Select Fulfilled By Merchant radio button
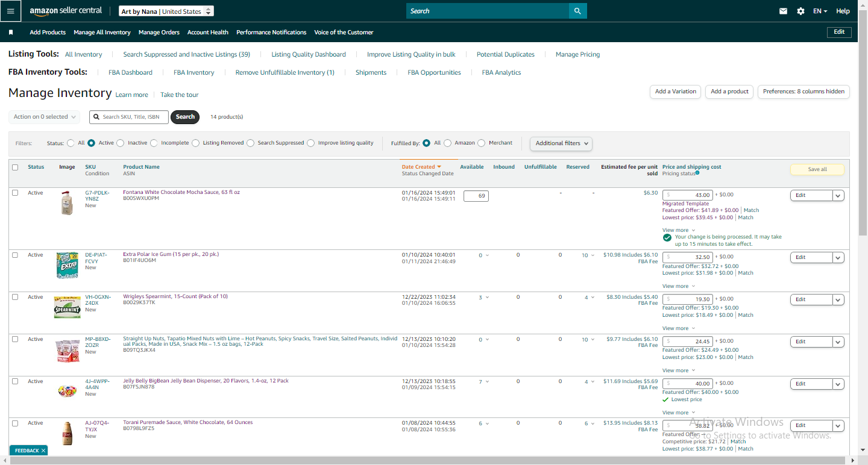Image resolution: width=868 pixels, height=465 pixels. (x=482, y=143)
